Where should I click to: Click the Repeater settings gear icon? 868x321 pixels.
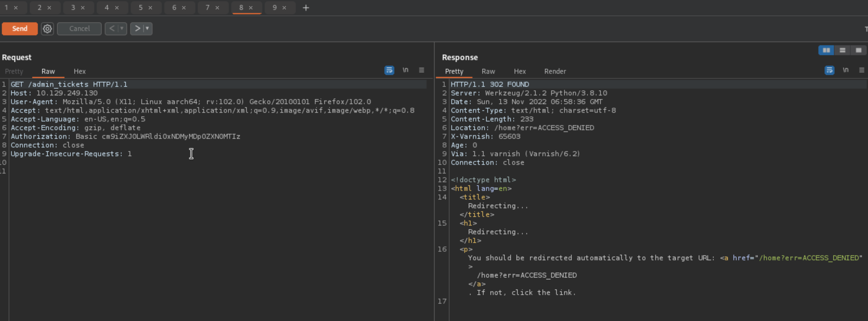(47, 29)
